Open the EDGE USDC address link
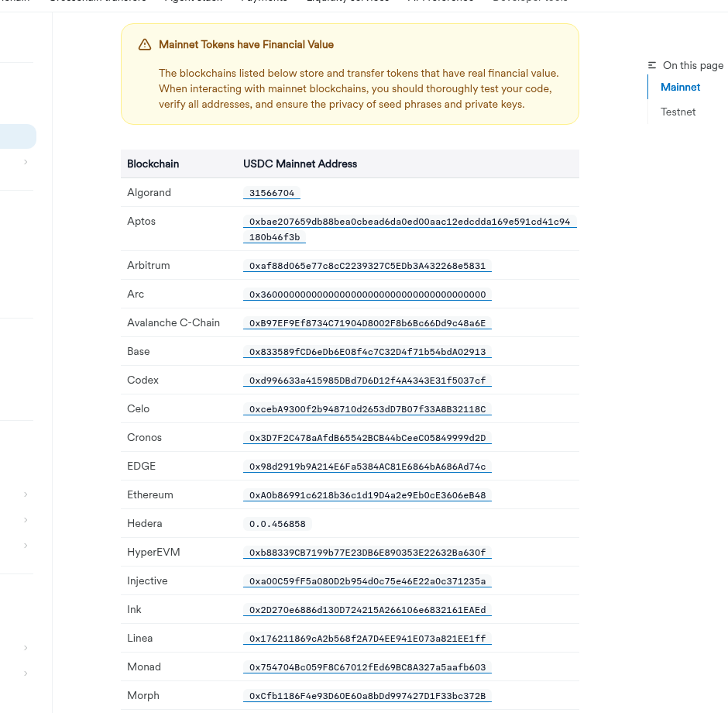The height and width of the screenshot is (713, 728). tap(367, 467)
